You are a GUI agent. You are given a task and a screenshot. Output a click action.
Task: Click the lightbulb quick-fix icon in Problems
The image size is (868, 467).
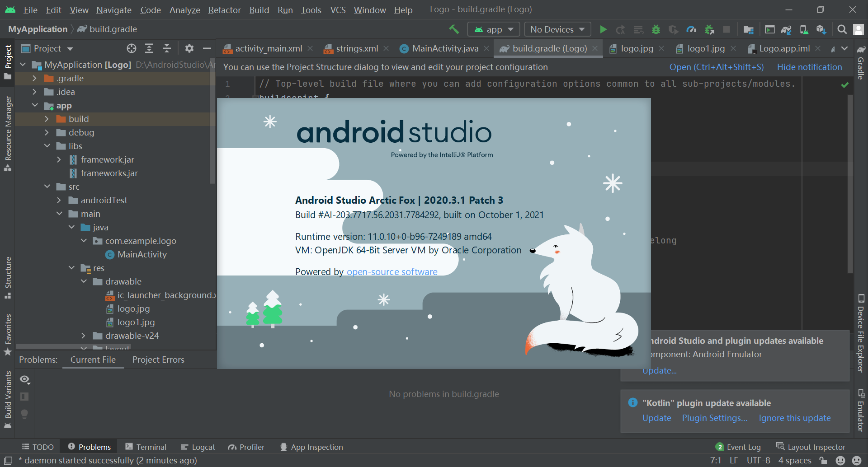25,414
